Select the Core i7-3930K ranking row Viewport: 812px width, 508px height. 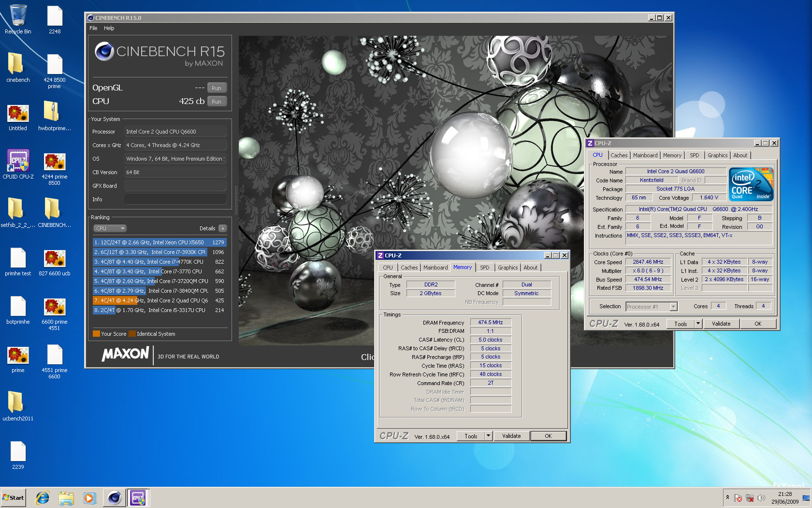pos(159,252)
